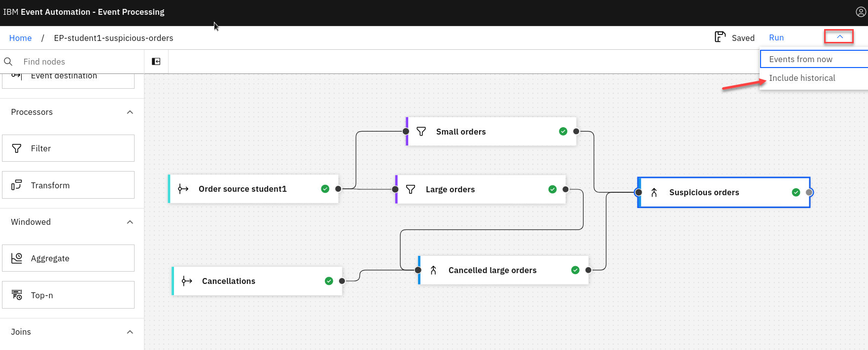This screenshot has height=350, width=868.
Task: Click into the Find nodes search field
Action: (79, 62)
